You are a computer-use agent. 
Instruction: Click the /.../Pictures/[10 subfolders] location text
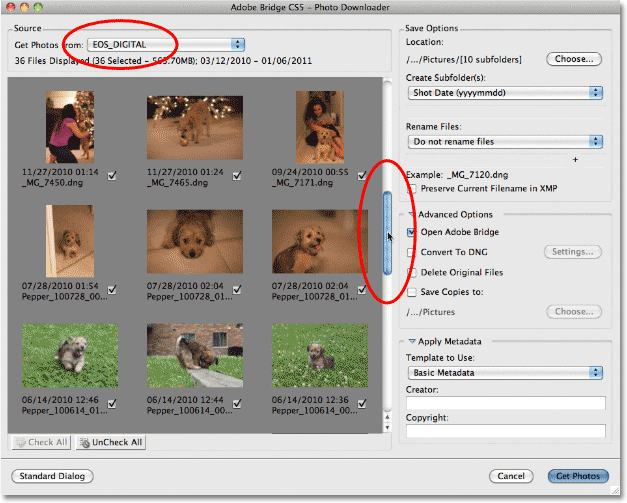click(464, 60)
